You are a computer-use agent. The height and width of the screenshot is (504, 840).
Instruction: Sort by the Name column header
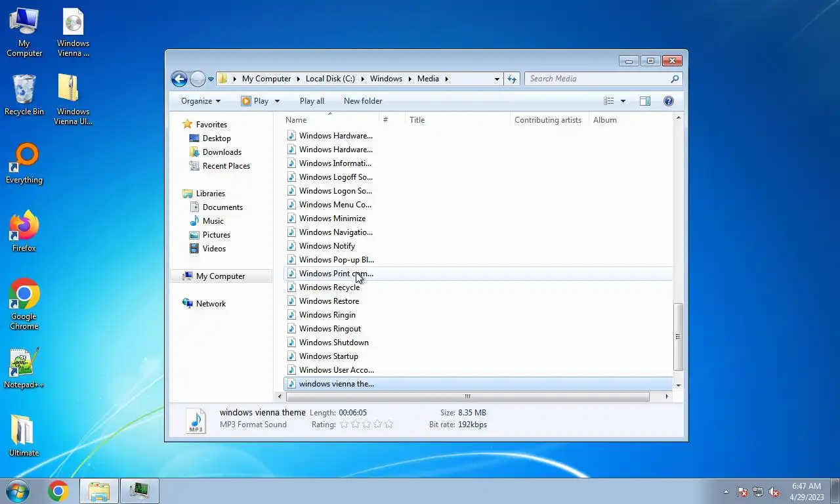coord(331,120)
